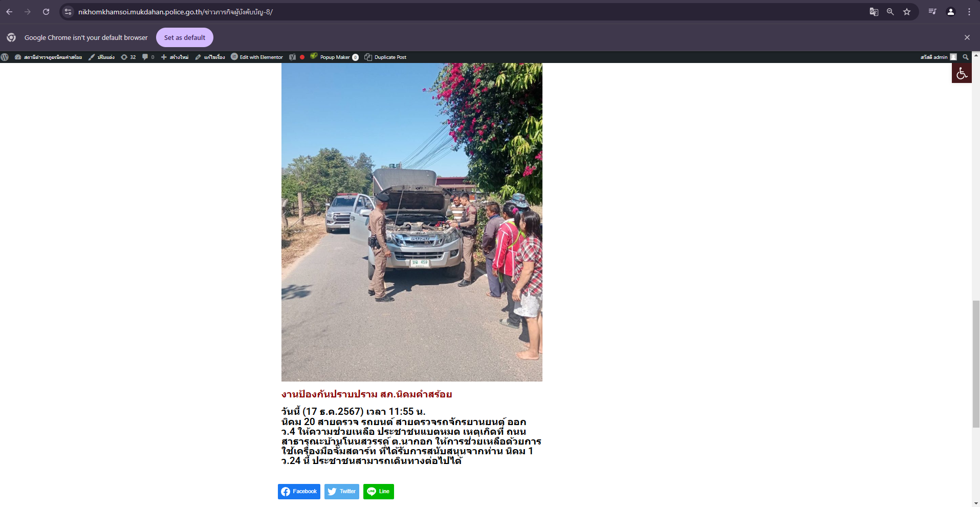980x507 pixels.
Task: Open the WordPress logo menu
Action: click(x=5, y=57)
